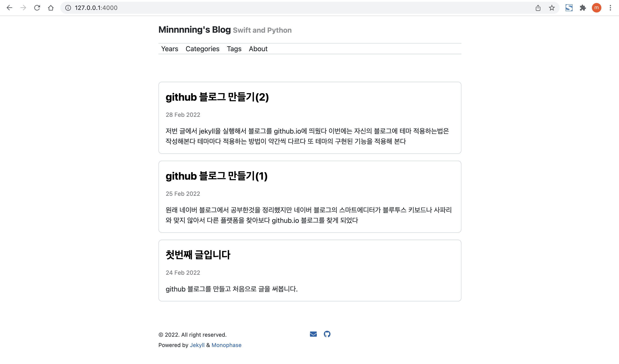The width and height of the screenshot is (619, 364).
Task: Open the Extensions puzzle icon
Action: (583, 8)
